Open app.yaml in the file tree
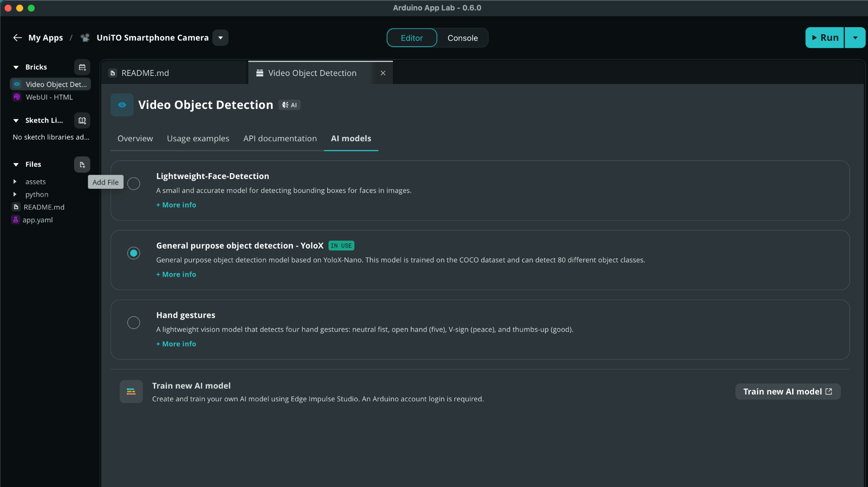The width and height of the screenshot is (868, 487). (x=38, y=220)
